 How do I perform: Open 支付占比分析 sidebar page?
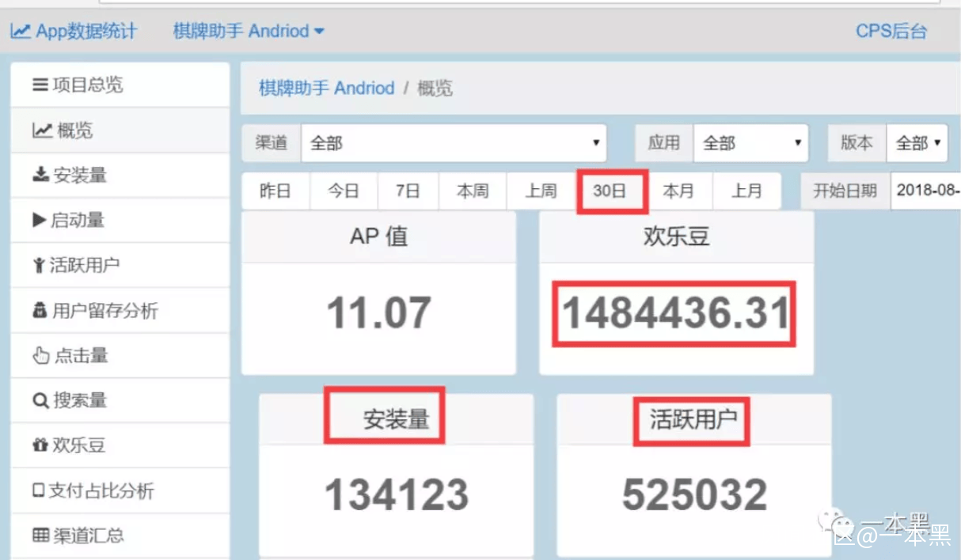click(x=120, y=491)
